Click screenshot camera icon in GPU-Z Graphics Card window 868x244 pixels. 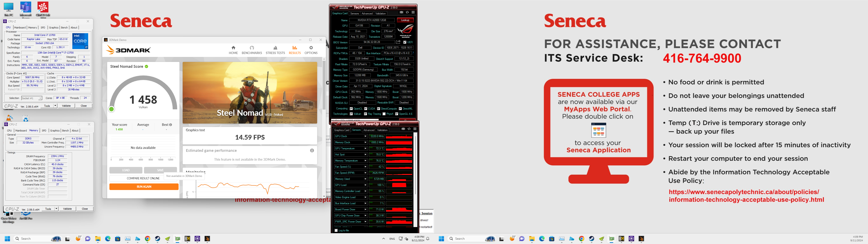[401, 12]
